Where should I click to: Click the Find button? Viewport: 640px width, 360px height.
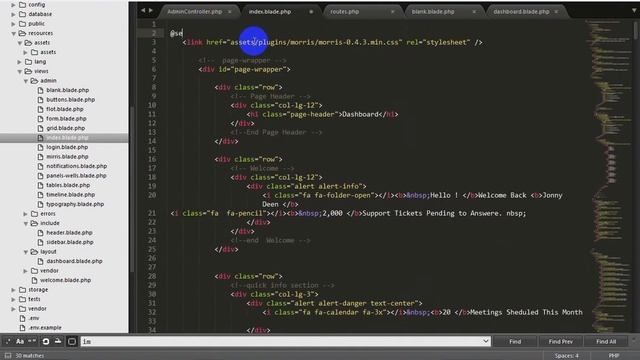pyautogui.click(x=515, y=341)
